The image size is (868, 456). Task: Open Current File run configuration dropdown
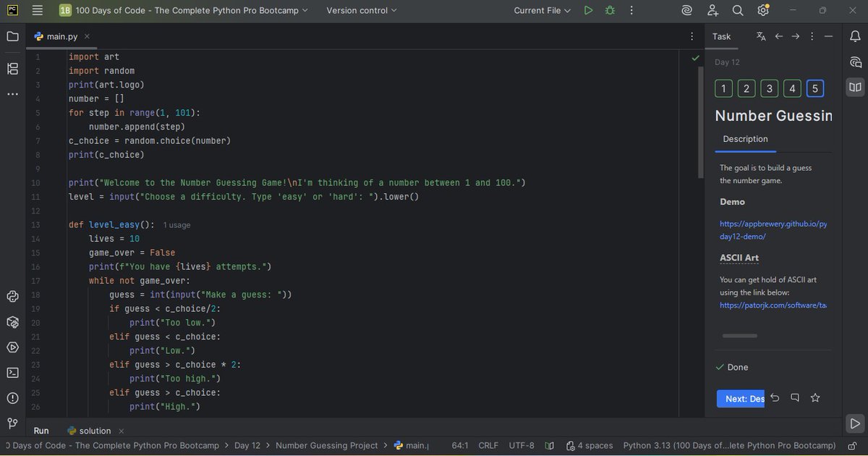[x=542, y=10]
